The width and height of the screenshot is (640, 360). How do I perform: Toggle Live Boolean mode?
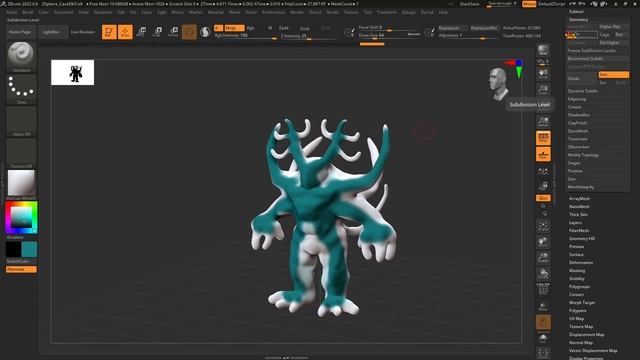click(82, 32)
